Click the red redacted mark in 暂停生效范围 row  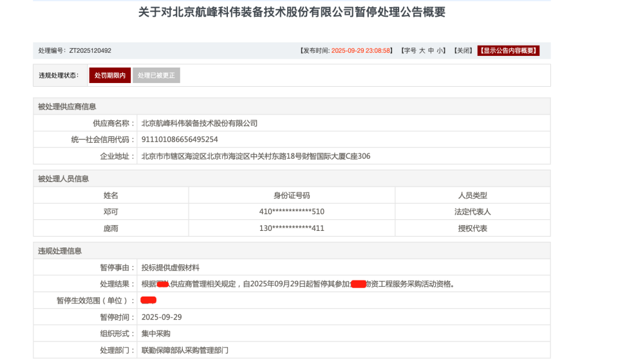coord(149,300)
